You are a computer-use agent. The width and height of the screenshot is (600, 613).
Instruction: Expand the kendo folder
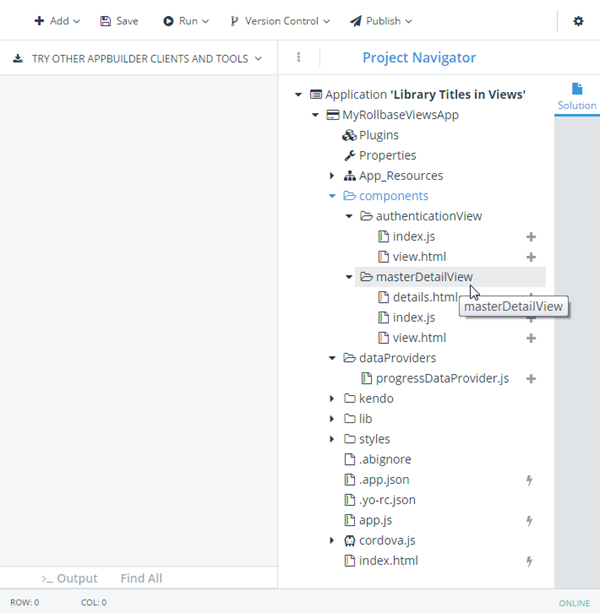point(332,399)
